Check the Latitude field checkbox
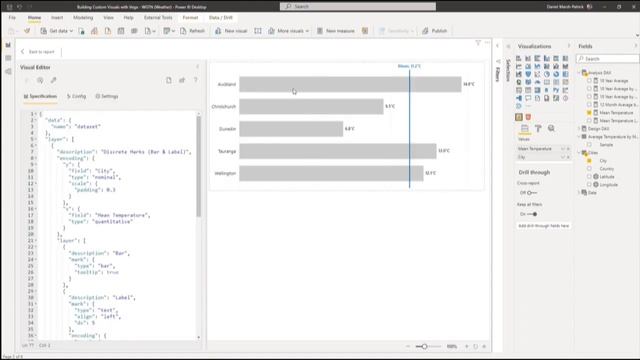 coord(589,177)
